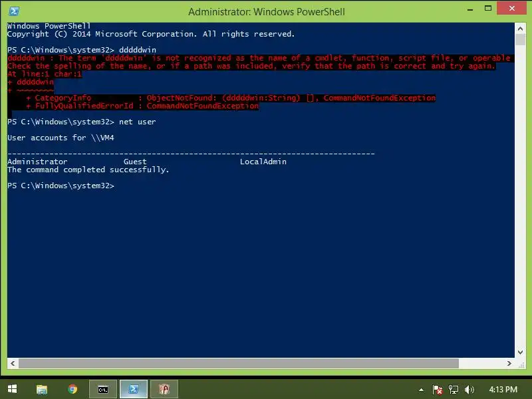Click the 'Copyright (C) 2014 Microsoft Corporation' line
532x399 pixels.
coord(151,34)
